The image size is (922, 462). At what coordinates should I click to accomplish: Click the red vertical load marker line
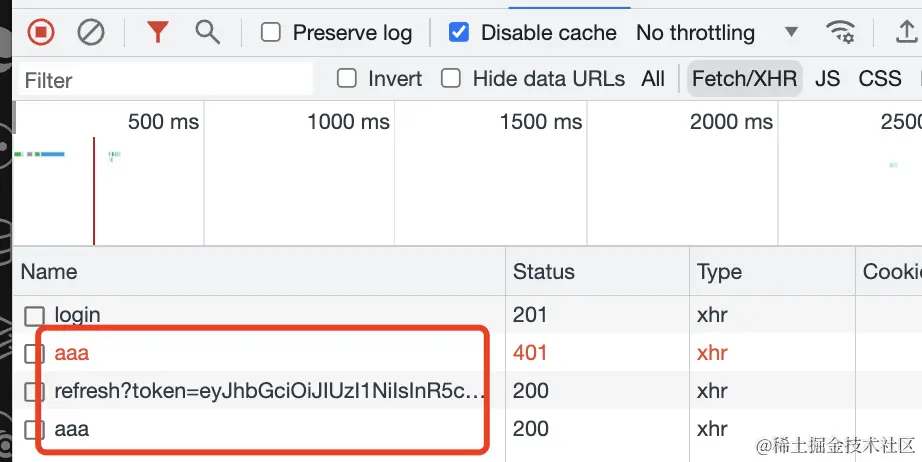pos(94,191)
